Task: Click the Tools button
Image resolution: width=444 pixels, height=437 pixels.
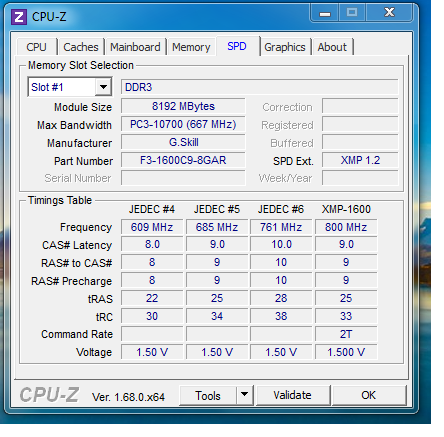Action: (208, 396)
